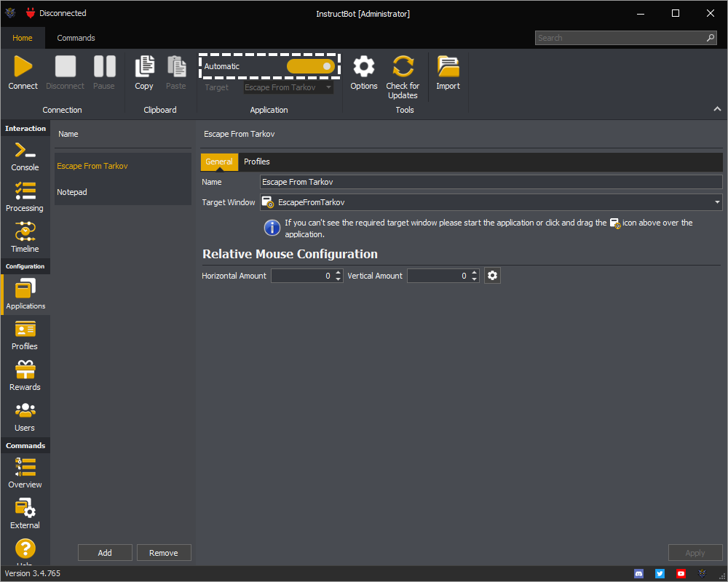Viewport: 728px width, 582px height.
Task: Open Rewards in the sidebar
Action: coord(25,376)
